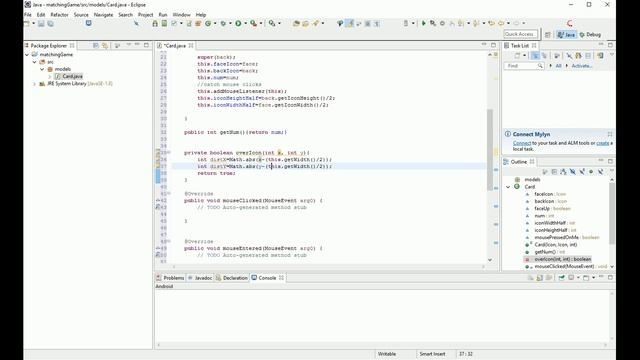Click the Open Task toolbar icon

pos(305,24)
